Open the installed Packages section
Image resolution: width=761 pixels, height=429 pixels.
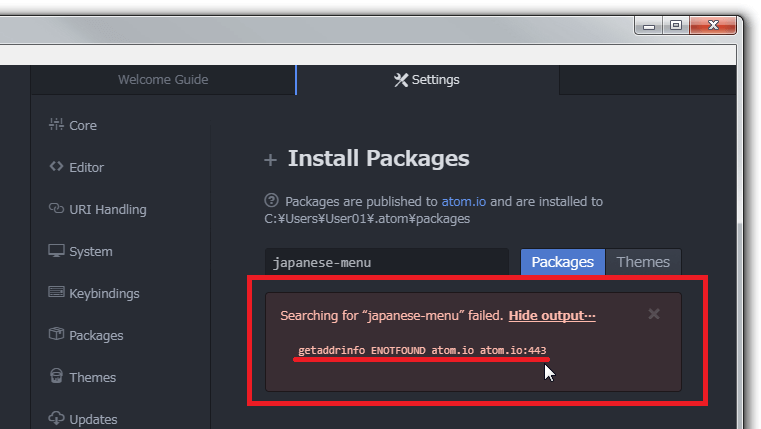(x=95, y=336)
